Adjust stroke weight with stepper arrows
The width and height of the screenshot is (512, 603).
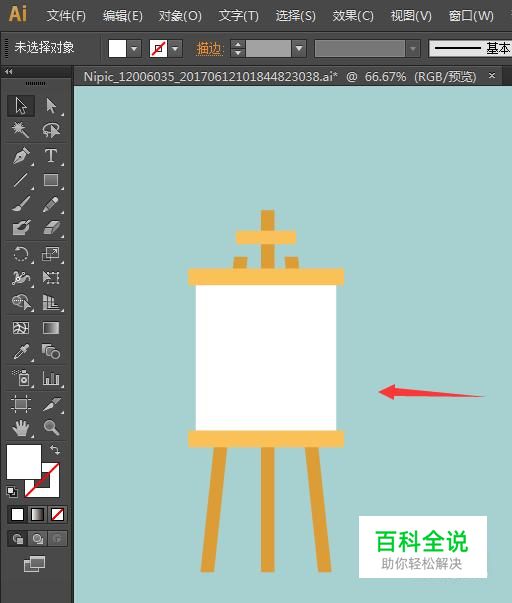[238, 49]
